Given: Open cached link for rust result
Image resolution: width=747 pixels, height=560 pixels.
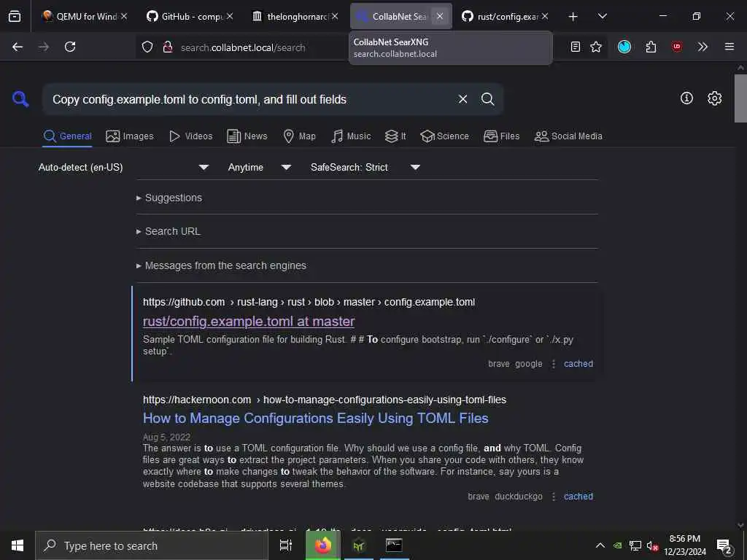Looking at the screenshot, I should tap(578, 364).
